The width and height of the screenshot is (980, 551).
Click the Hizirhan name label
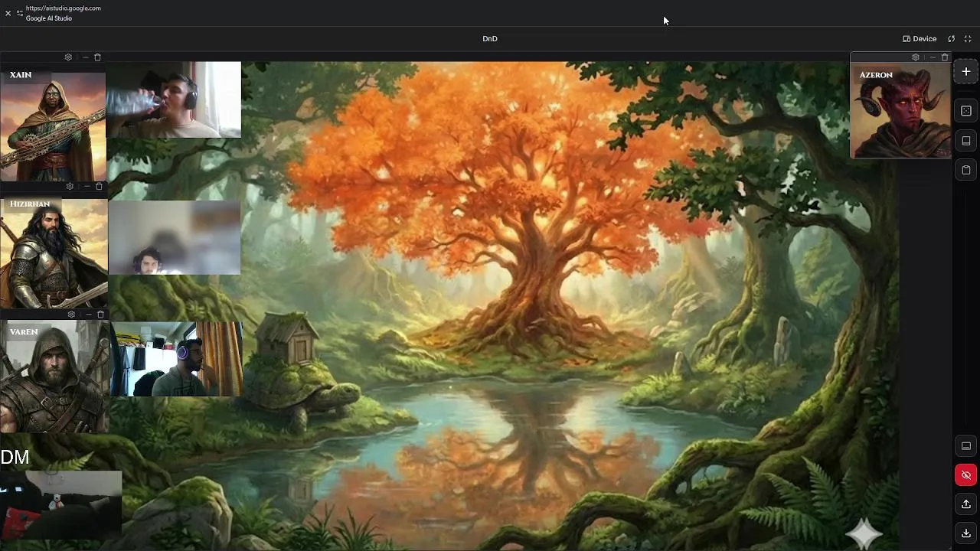[30, 204]
